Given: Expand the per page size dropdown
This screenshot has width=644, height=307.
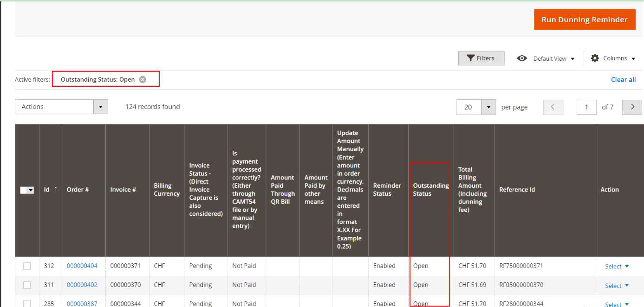Looking at the screenshot, I should tap(488, 107).
